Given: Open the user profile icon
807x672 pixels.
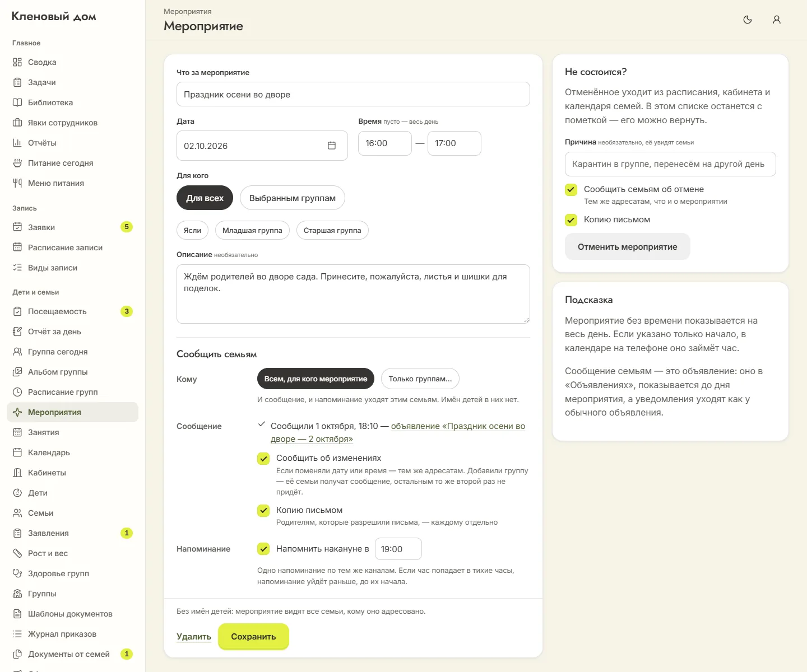Looking at the screenshot, I should pyautogui.click(x=777, y=20).
